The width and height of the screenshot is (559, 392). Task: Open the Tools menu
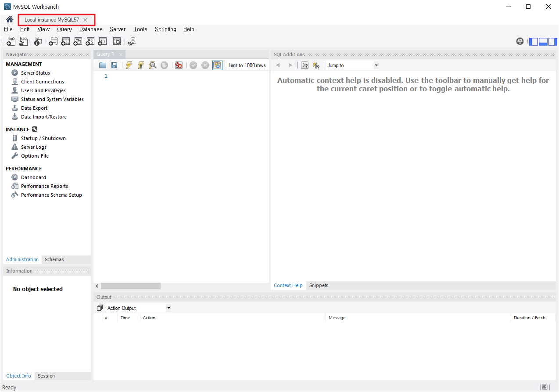pos(140,29)
